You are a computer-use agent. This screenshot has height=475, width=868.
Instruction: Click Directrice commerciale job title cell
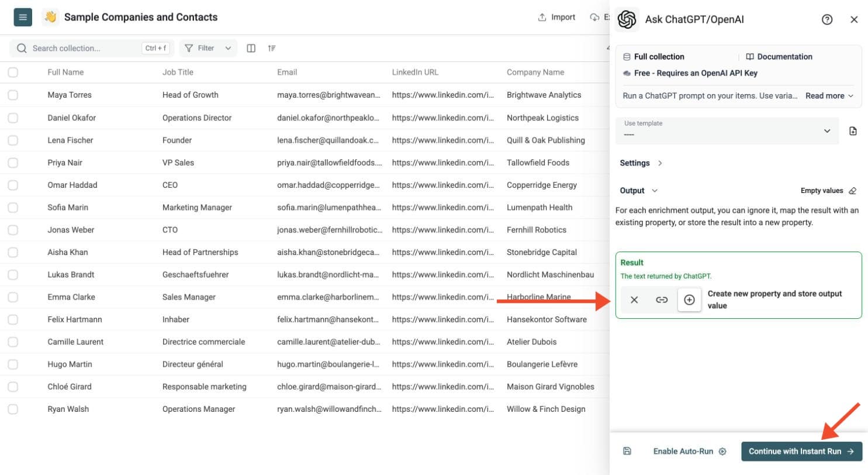pos(204,342)
